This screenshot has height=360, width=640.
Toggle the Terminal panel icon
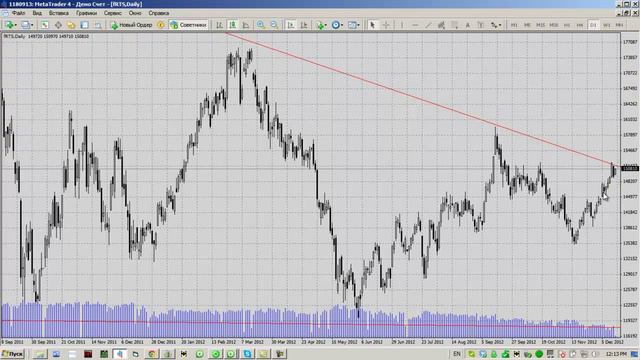pyautogui.click(x=84, y=25)
